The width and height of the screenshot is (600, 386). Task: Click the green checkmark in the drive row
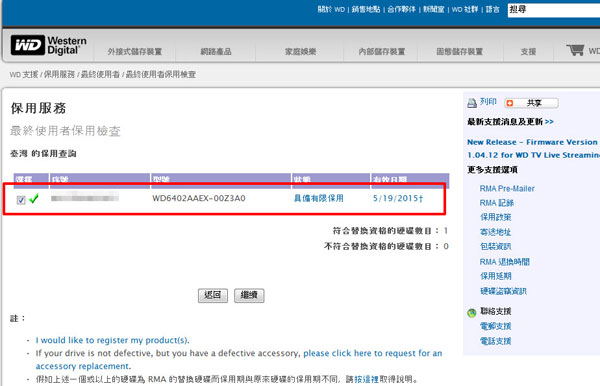point(34,198)
